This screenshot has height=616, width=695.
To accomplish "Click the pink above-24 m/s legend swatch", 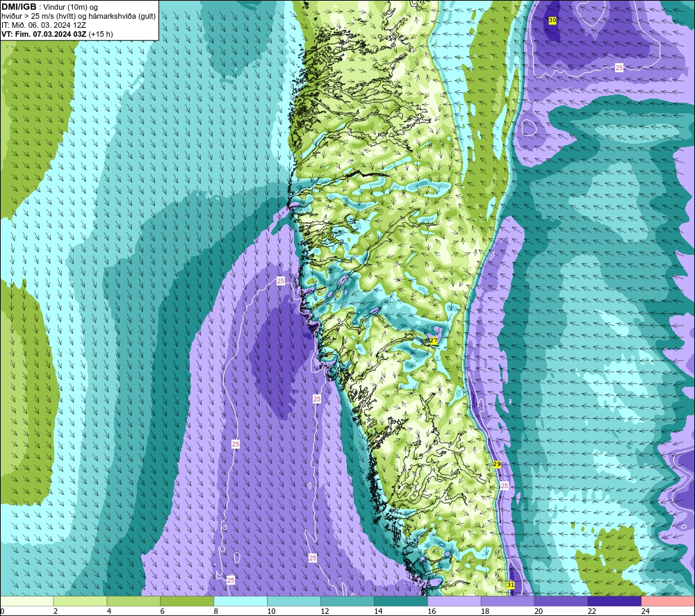I will [668, 601].
